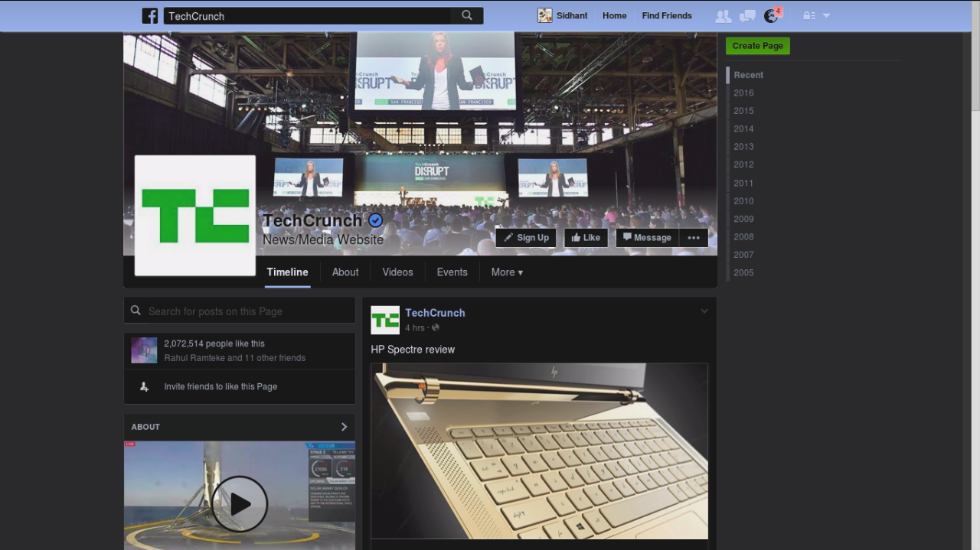Check friend requests icon

[722, 15]
